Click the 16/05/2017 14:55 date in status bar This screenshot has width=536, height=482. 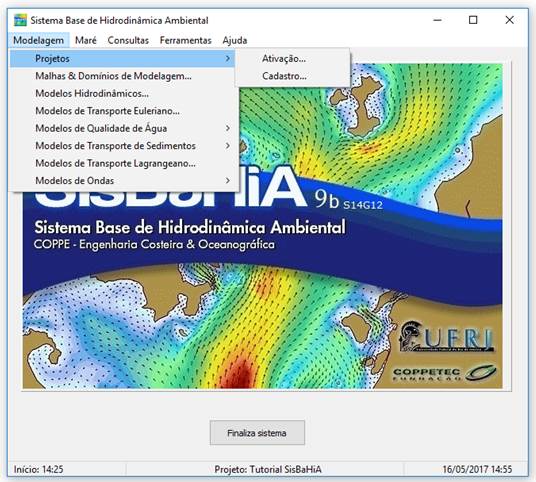pos(477,469)
